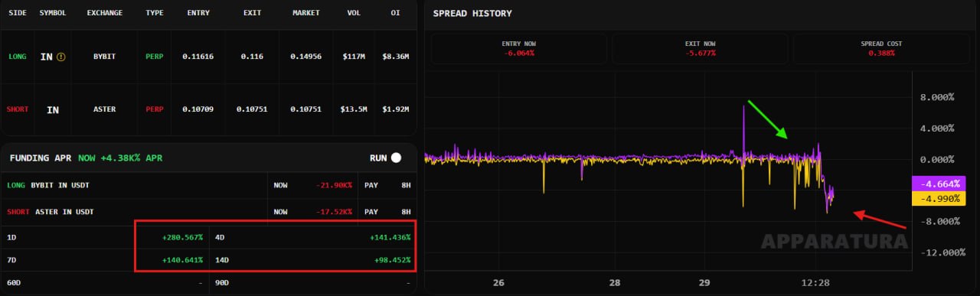Click the red arrow annotation on chart
This screenshot has height=296, width=980.
click(x=880, y=220)
